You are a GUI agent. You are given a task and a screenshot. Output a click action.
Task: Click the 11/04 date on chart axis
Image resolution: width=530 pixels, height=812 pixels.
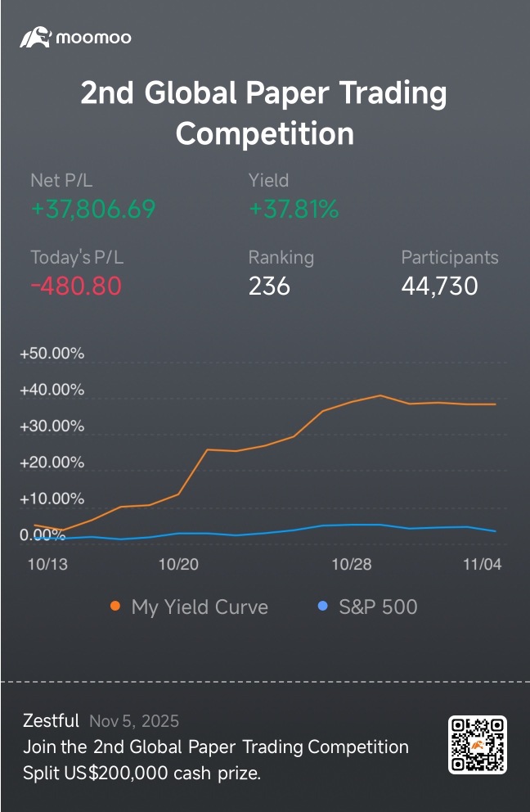(481, 565)
